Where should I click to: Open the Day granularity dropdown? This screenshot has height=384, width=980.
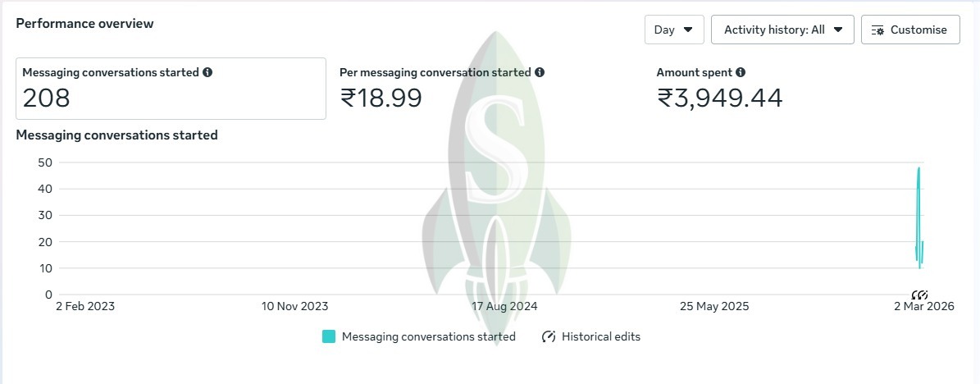pos(673,30)
